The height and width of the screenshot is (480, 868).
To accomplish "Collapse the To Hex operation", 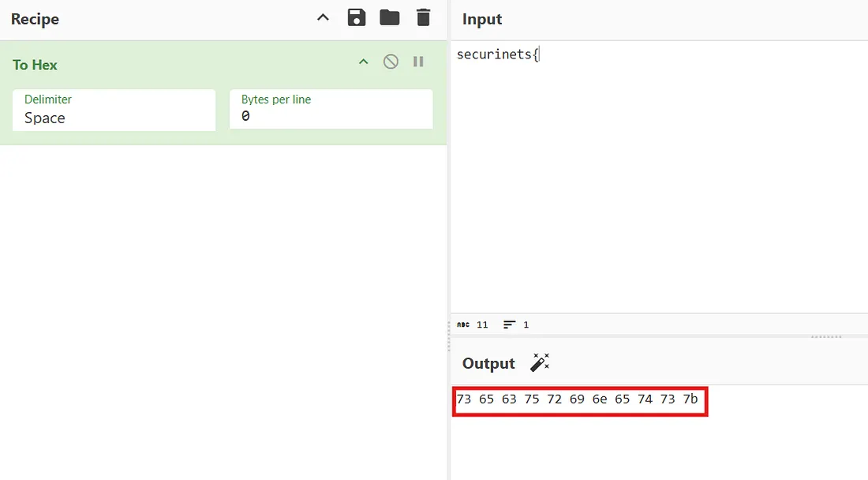I will tap(363, 62).
